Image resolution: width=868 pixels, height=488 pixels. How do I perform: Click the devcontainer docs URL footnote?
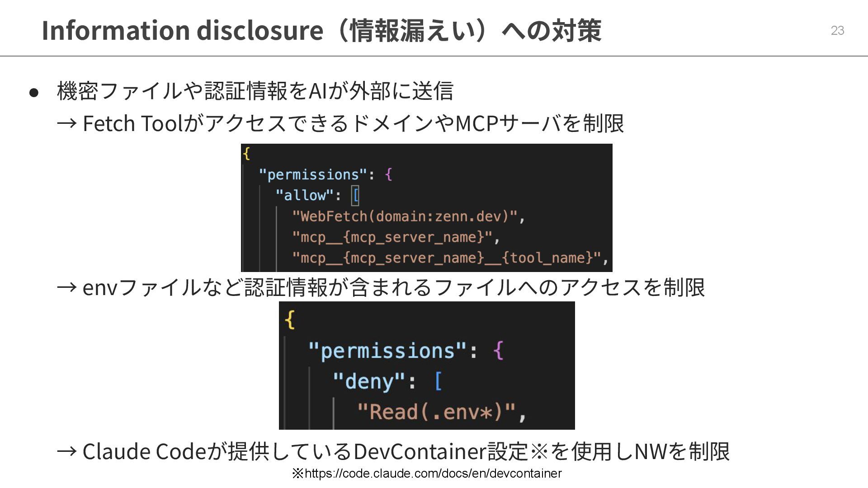point(426,474)
